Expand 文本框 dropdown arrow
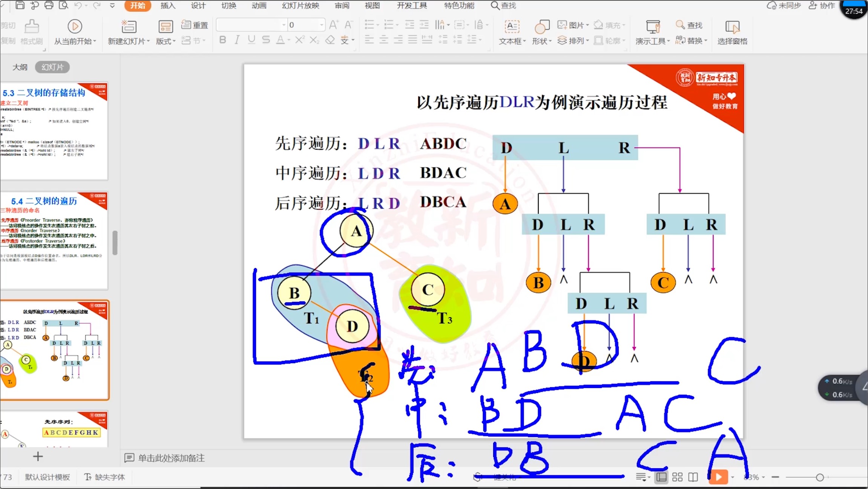868x489 pixels. 524,41
